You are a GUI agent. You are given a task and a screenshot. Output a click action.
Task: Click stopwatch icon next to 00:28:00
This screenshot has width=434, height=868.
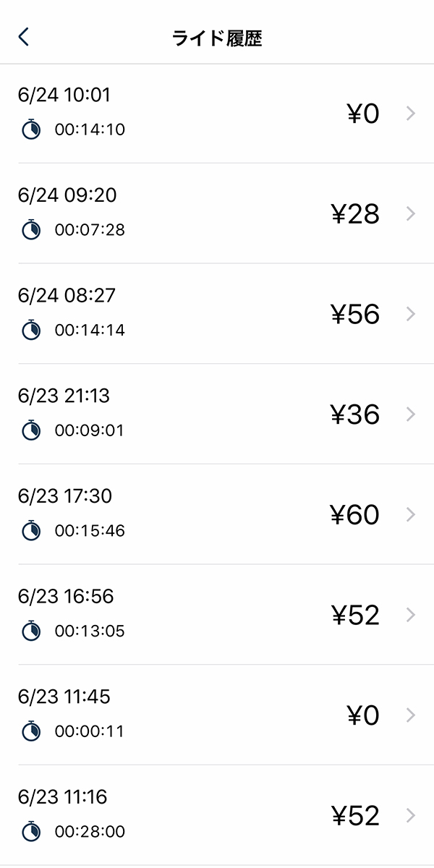click(x=31, y=832)
